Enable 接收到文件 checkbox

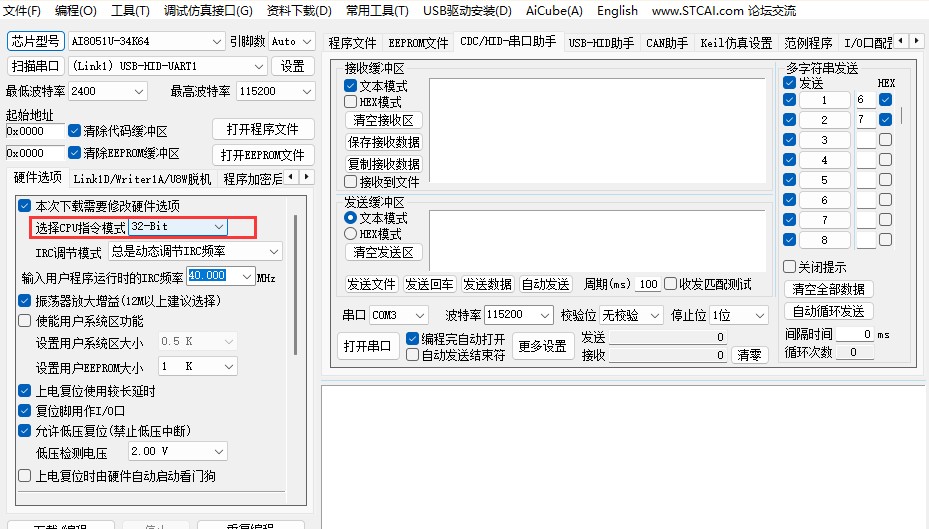[350, 181]
